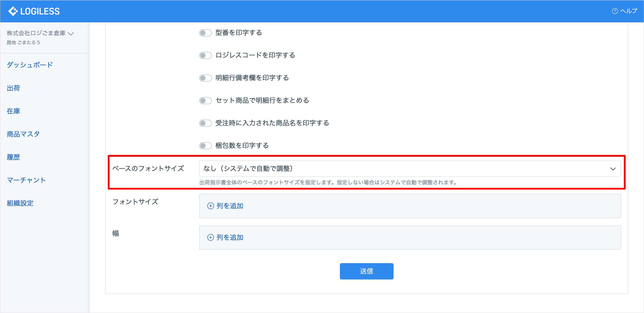
Task: Click the LOGILESS logo
Action: [34, 11]
